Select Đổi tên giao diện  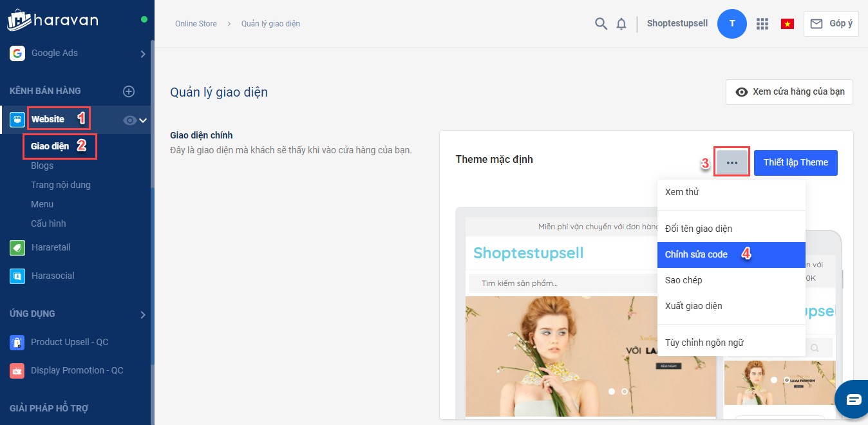(x=731, y=229)
